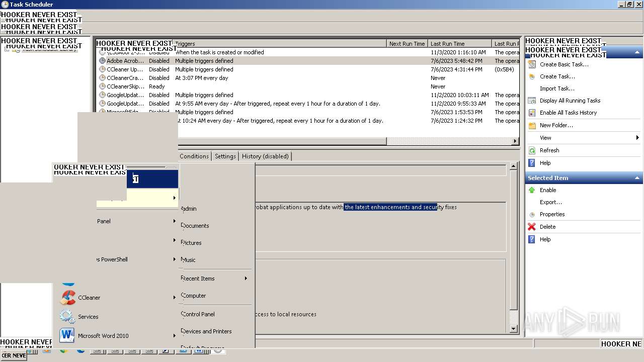Open Music from the Start menu

(188, 260)
